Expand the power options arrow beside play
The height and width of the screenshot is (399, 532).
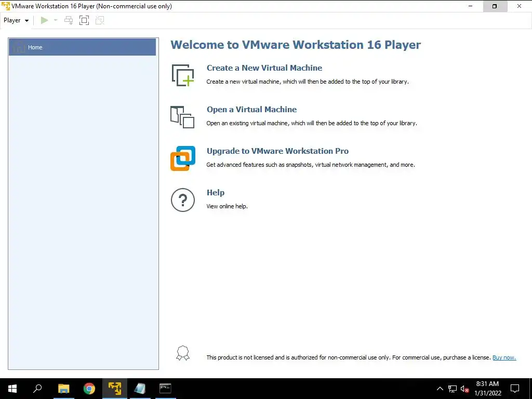click(x=56, y=20)
